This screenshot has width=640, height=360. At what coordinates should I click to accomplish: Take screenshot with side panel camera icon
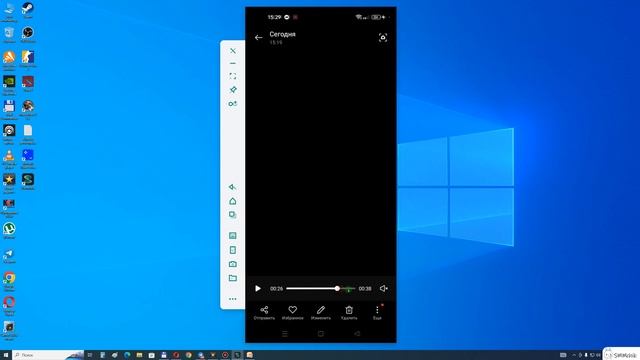233,264
